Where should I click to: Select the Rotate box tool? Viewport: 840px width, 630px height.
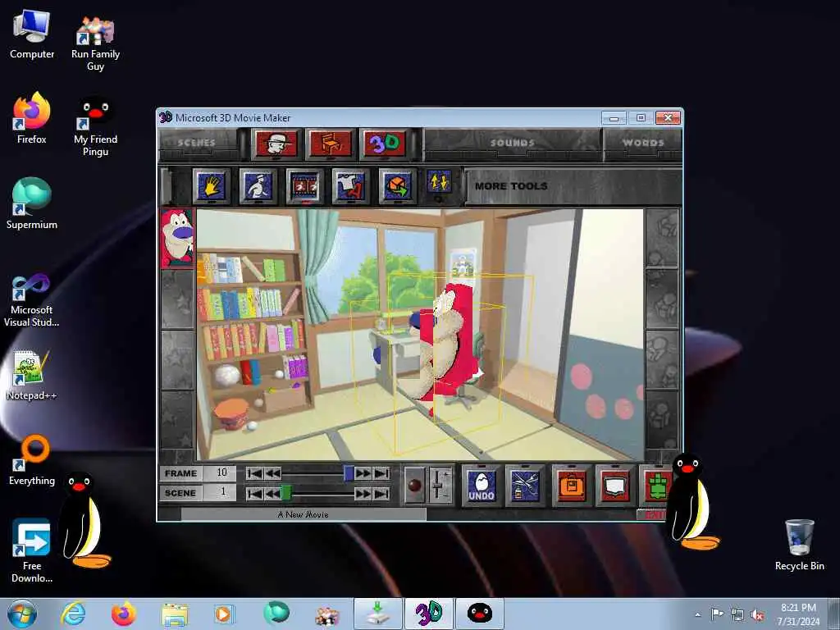tap(398, 186)
